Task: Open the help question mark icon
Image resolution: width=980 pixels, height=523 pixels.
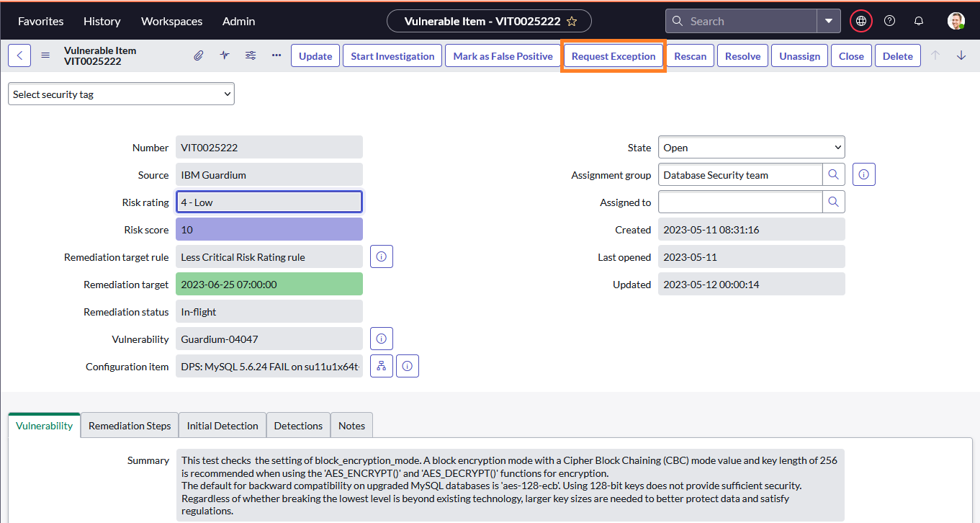Action: point(889,21)
